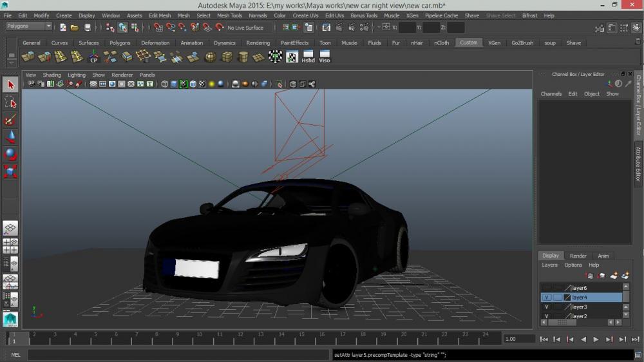
Task: Switch to the Render layer tab
Action: (x=578, y=256)
